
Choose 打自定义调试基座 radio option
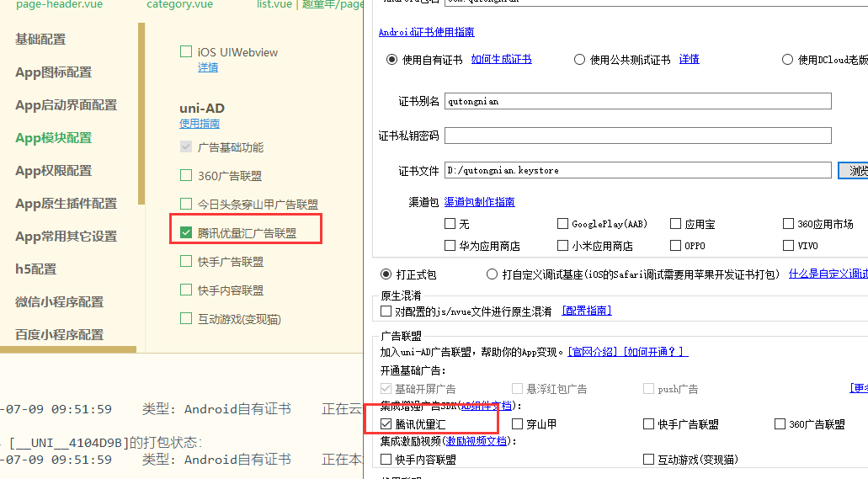coord(492,274)
